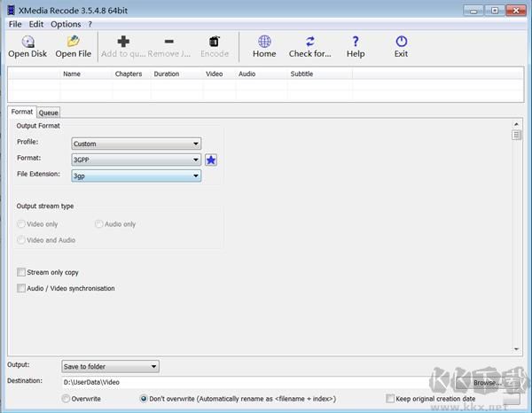Viewport: 532px width, 413px height.
Task: Expand the Profile dropdown set to Custom
Action: [136, 144]
